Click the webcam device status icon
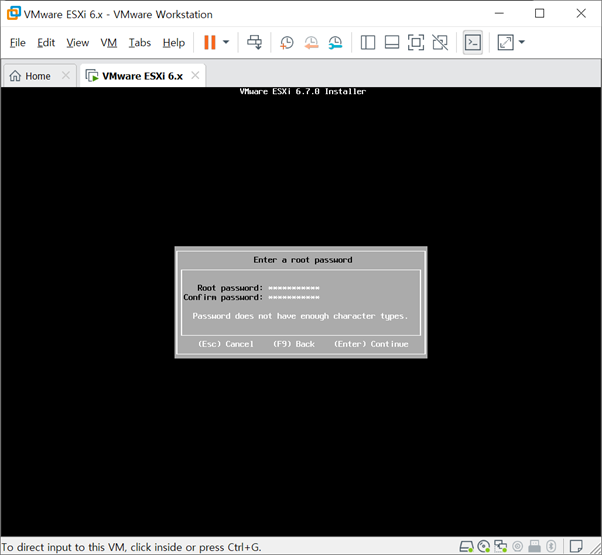 pos(518,546)
